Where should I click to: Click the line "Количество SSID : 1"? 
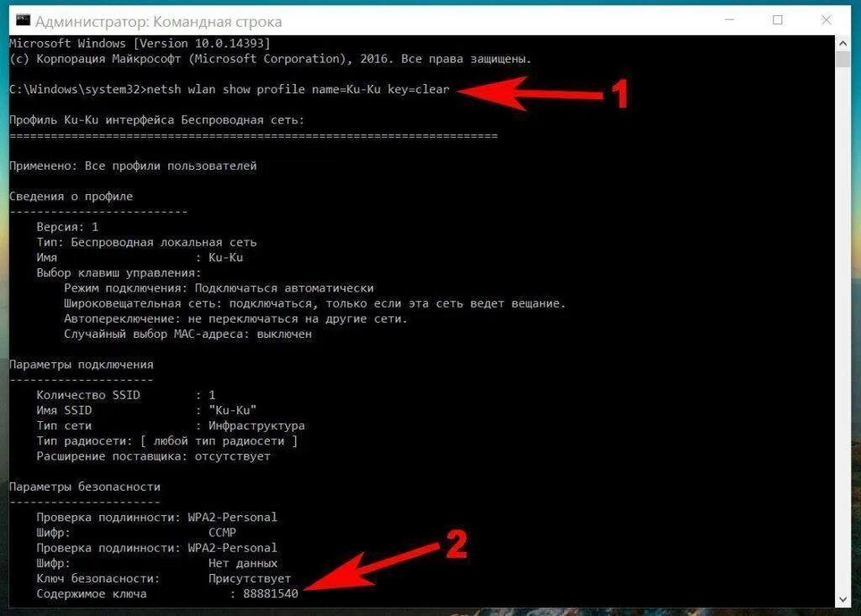[x=126, y=395]
